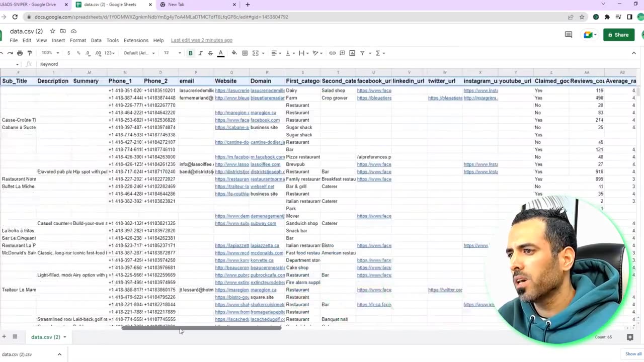Increase decimal places button
Screen dimensions: 644x362
[98, 53]
